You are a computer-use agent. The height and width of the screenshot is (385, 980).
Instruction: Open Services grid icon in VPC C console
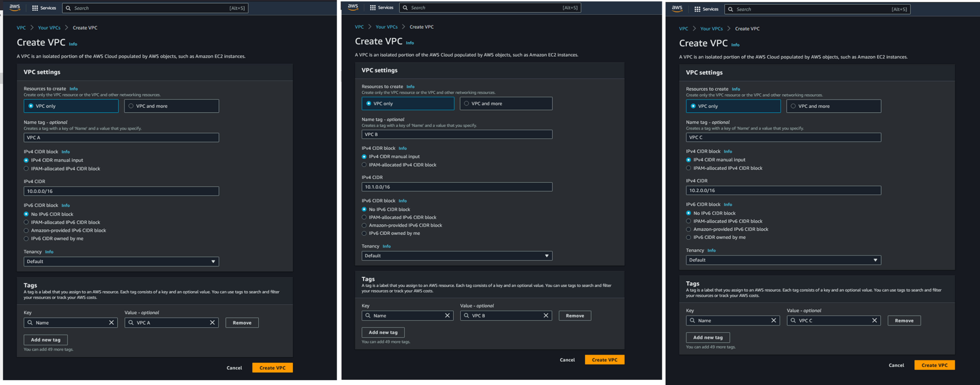pyautogui.click(x=697, y=9)
